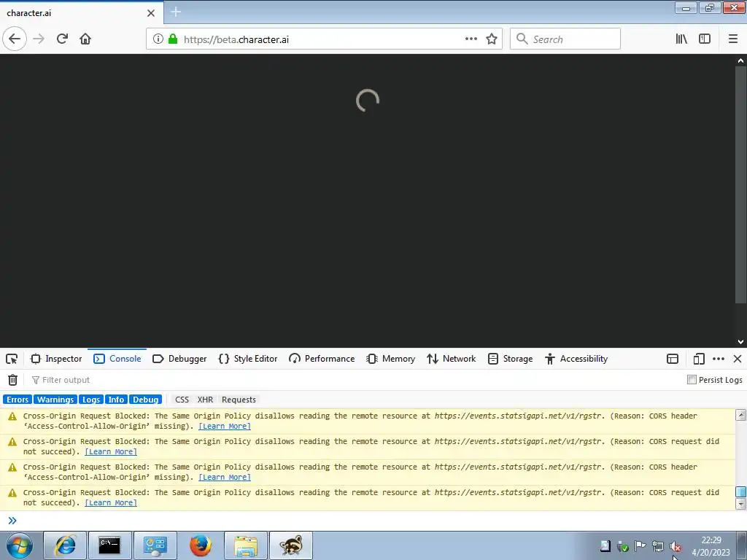Viewport: 747px width, 560px height.
Task: Close the developer tools panel
Action: tap(738, 359)
